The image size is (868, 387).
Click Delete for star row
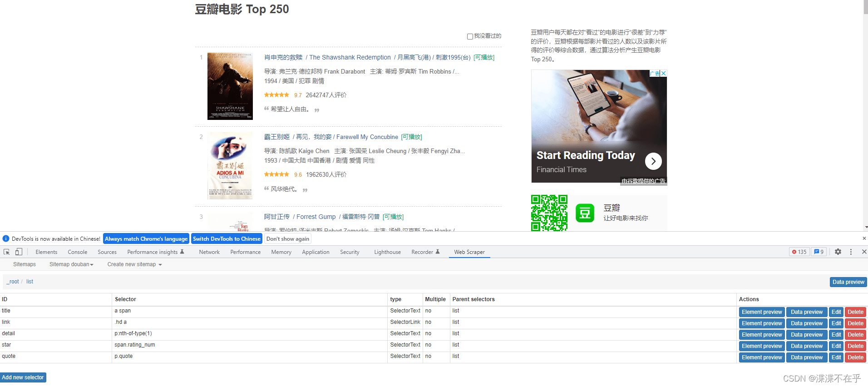pos(855,346)
